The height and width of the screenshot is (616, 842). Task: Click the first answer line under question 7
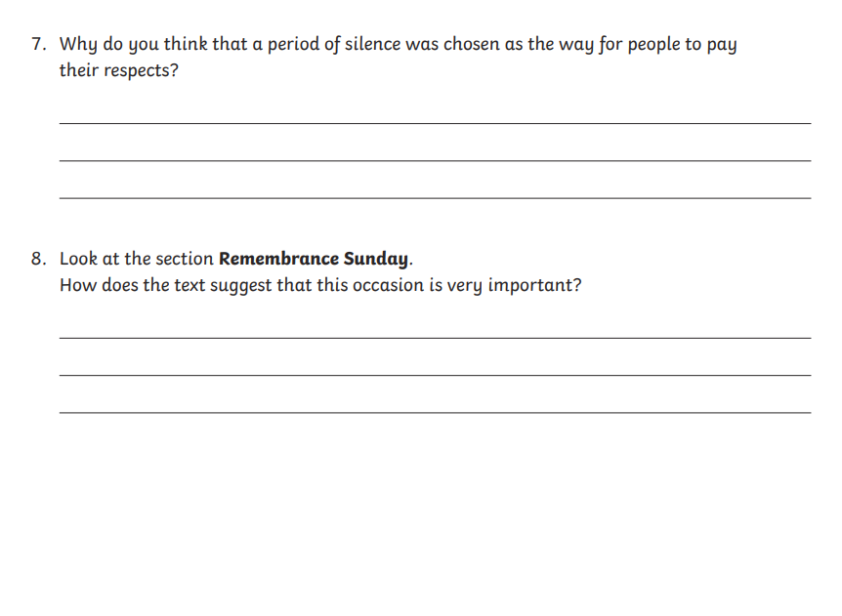[435, 123]
